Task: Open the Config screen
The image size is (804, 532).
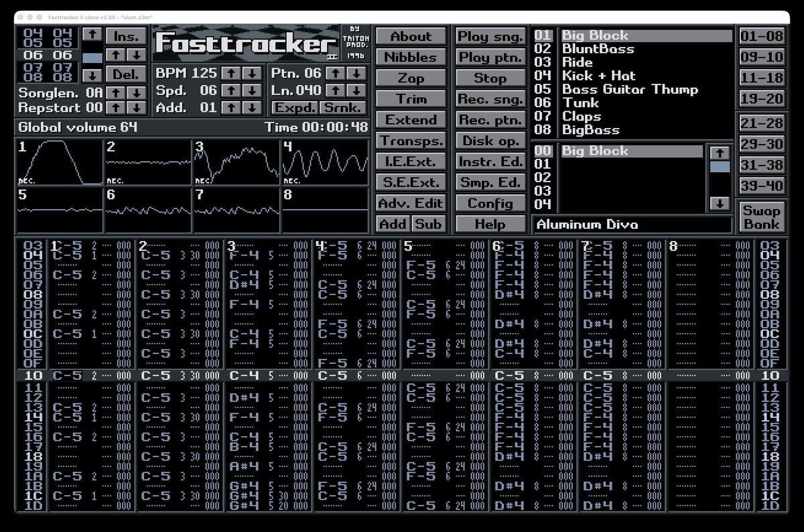Action: point(490,202)
